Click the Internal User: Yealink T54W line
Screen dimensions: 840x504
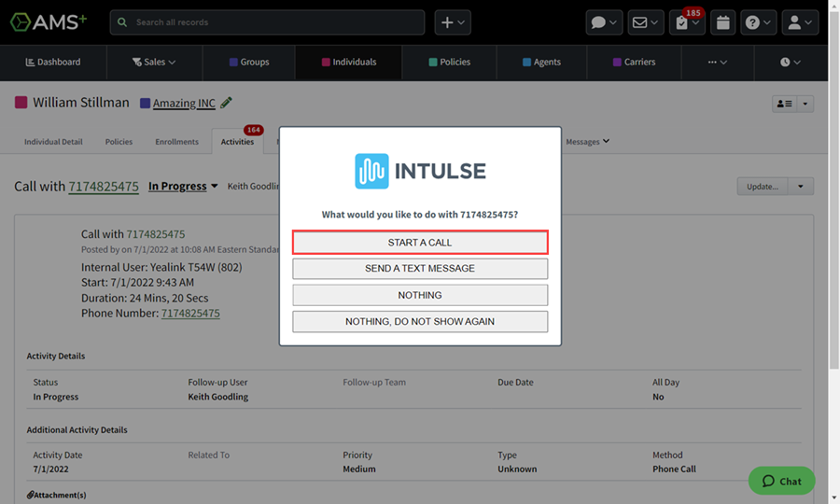tap(161, 267)
